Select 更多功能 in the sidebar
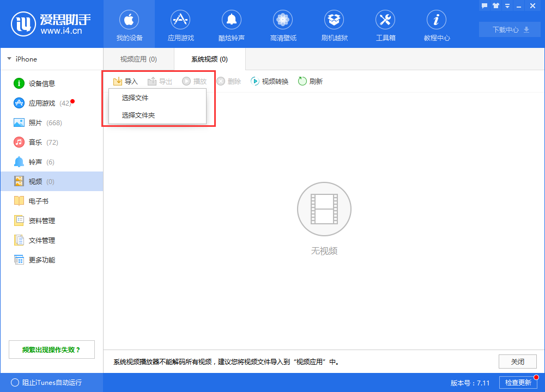The height and width of the screenshot is (392, 545). point(52,260)
